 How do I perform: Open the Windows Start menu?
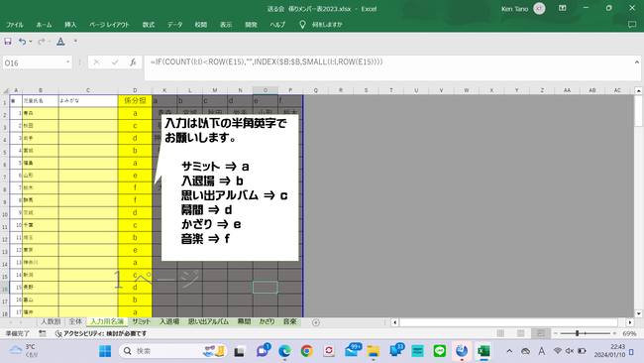point(105,351)
